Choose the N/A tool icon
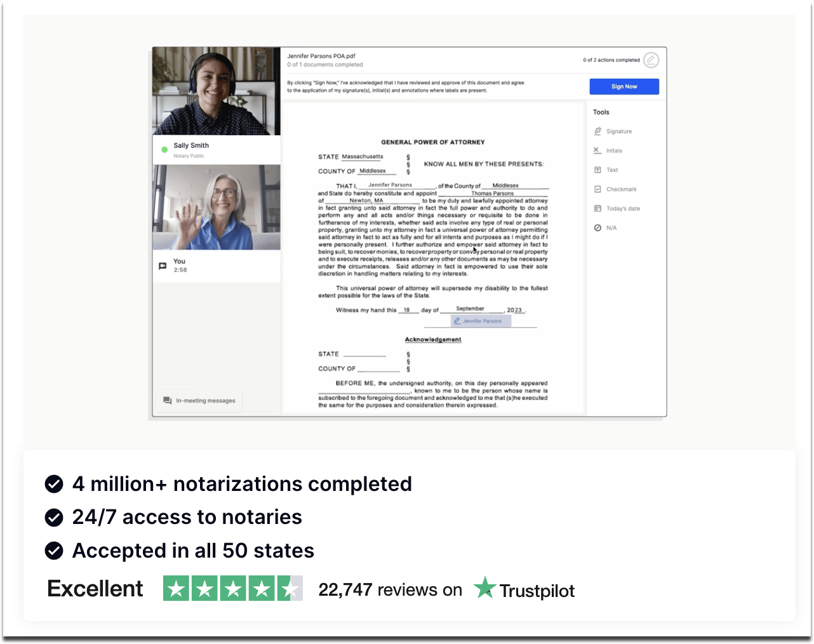The height and width of the screenshot is (644, 814). (x=597, y=228)
